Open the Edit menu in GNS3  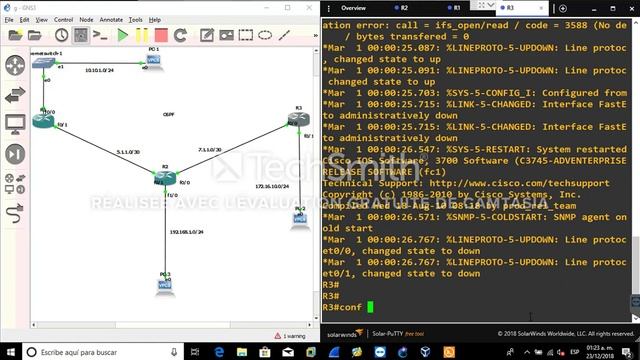(x=24, y=20)
